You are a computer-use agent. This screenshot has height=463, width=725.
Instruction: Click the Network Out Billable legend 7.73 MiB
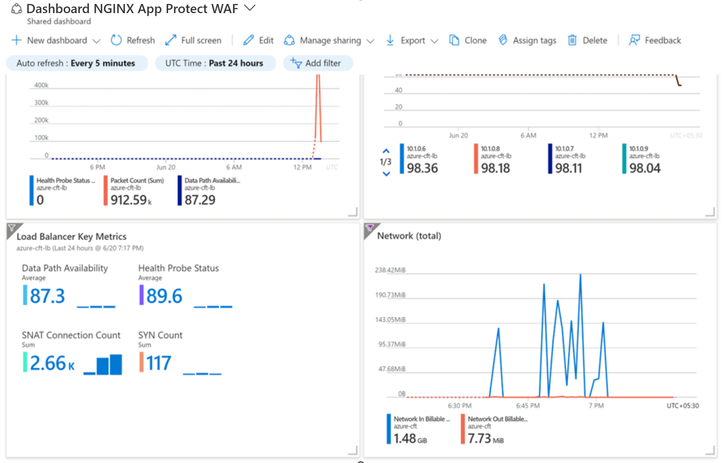485,438
